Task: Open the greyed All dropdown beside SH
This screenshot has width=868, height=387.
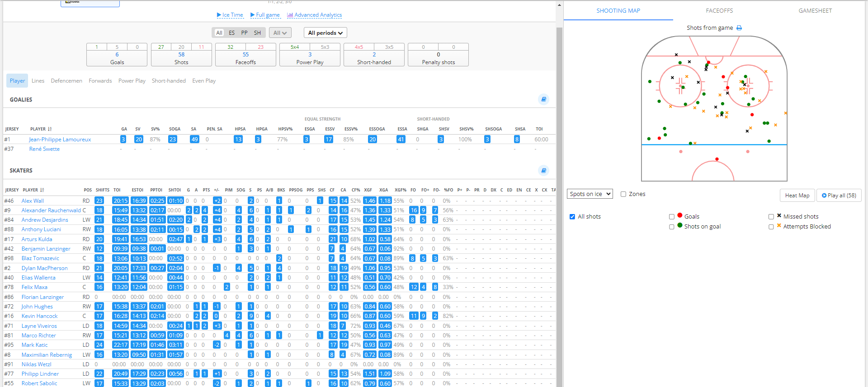Action: coord(280,33)
